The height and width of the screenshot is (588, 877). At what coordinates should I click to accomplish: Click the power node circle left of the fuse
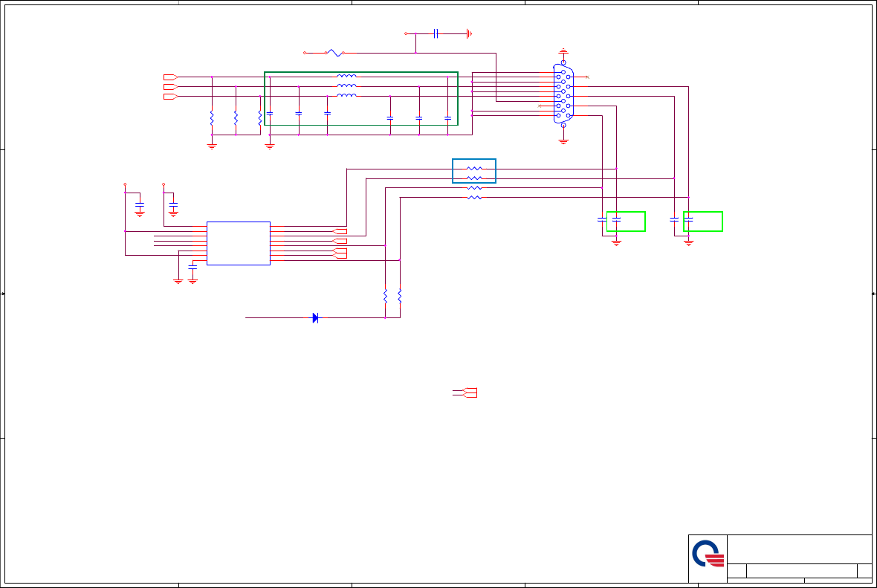304,53
